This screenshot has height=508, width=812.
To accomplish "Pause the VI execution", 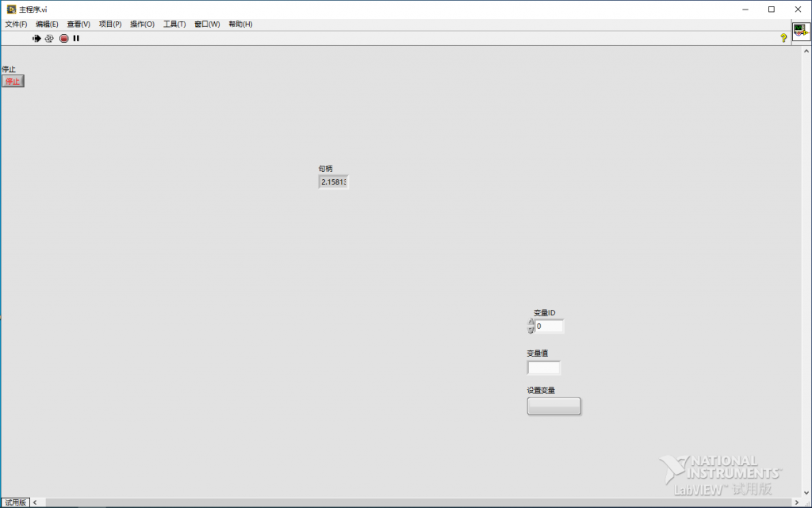I will point(75,38).
